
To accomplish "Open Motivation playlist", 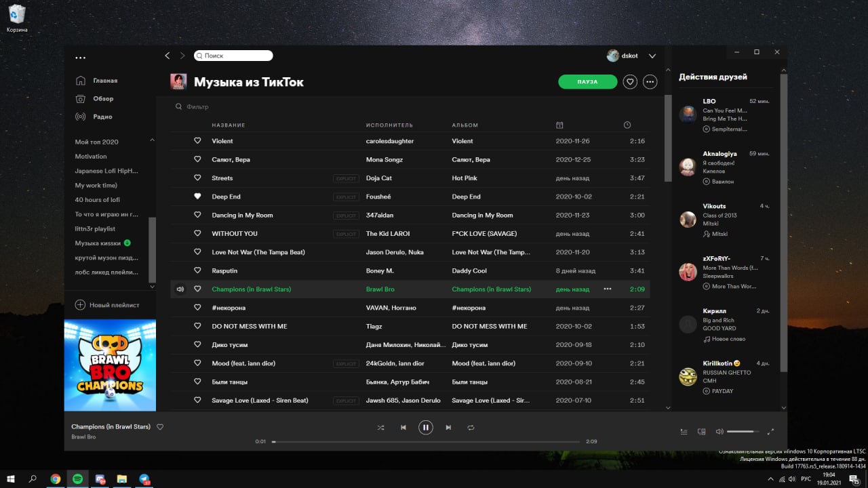I will pos(91,157).
